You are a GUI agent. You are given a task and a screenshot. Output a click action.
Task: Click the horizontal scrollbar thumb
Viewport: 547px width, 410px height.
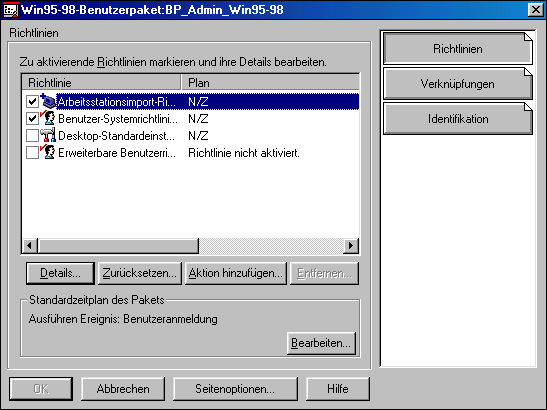118,246
